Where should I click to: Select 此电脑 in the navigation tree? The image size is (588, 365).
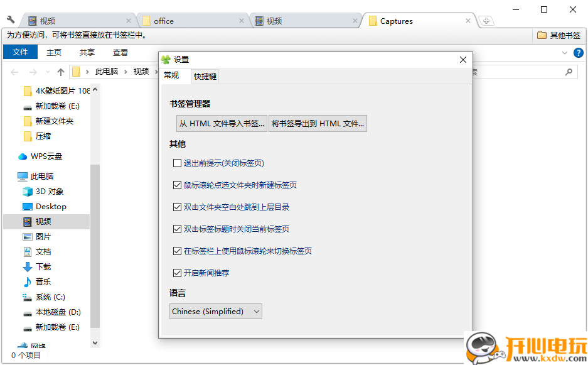coord(35,176)
